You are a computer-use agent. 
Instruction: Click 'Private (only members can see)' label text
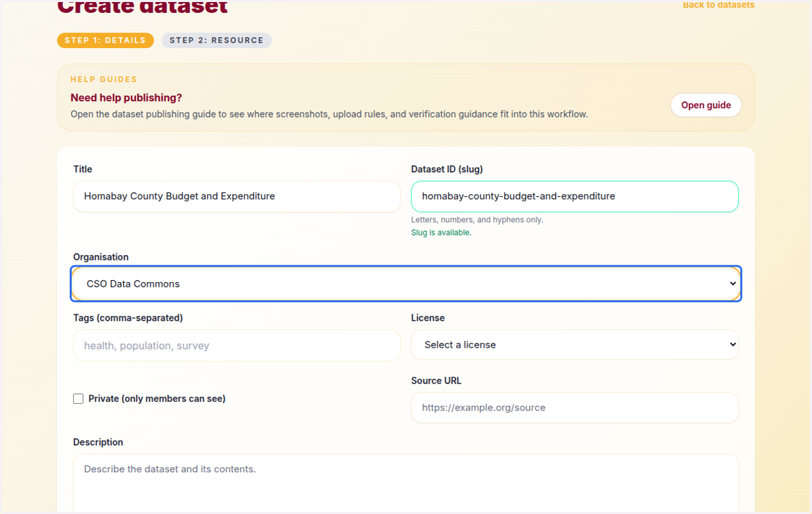click(157, 399)
